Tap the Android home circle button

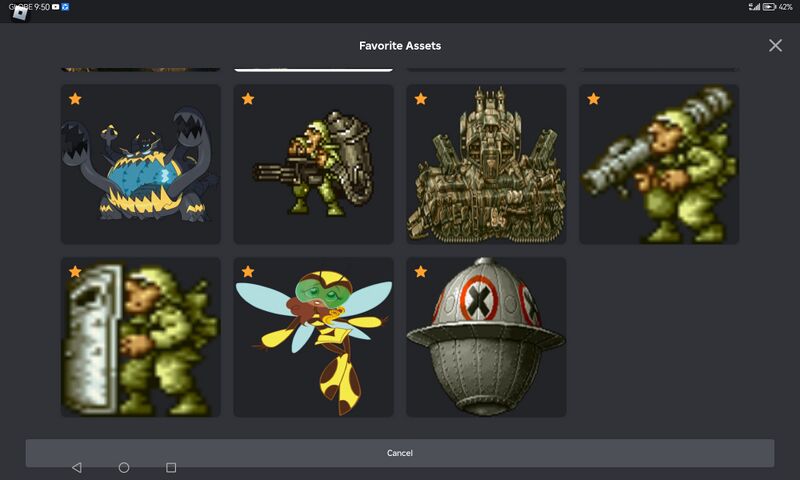point(124,467)
